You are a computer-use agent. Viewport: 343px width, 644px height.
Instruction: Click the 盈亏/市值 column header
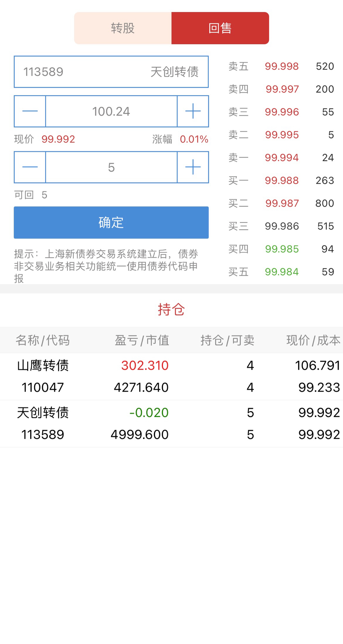142,340
